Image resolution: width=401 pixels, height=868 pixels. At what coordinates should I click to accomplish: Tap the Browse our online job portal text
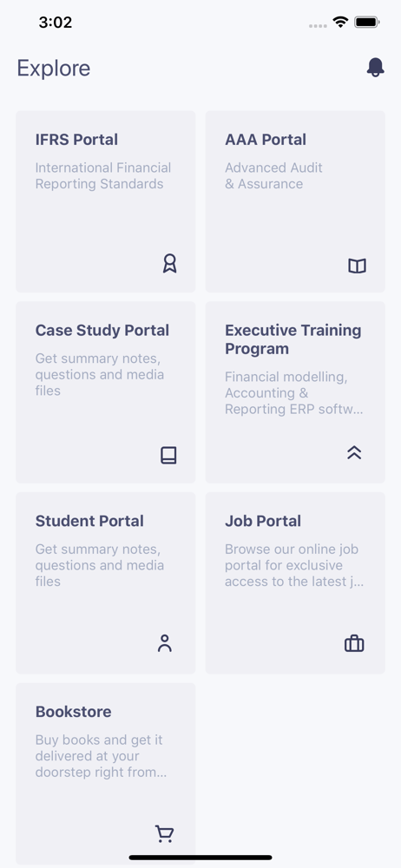[x=294, y=565]
